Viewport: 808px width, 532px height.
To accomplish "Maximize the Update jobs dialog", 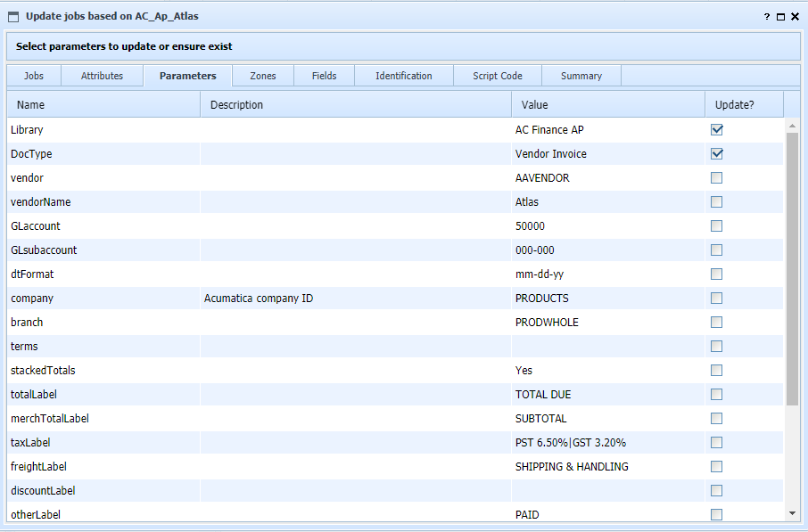I will click(780, 16).
